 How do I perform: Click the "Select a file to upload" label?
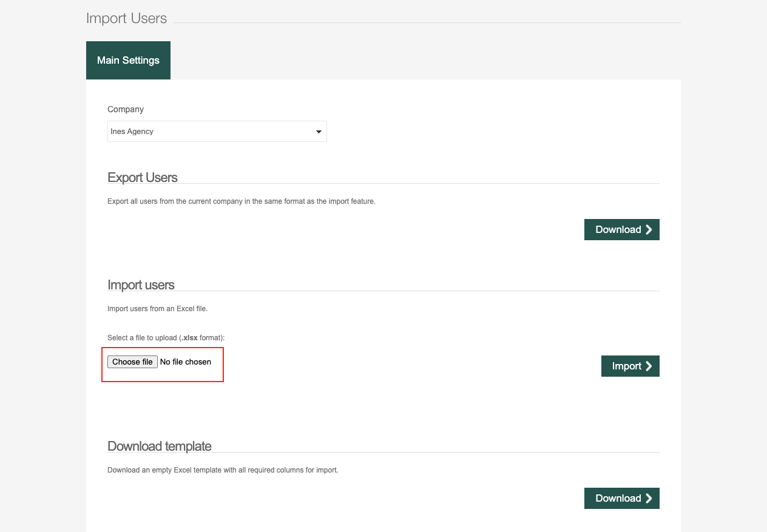pyautogui.click(x=166, y=337)
